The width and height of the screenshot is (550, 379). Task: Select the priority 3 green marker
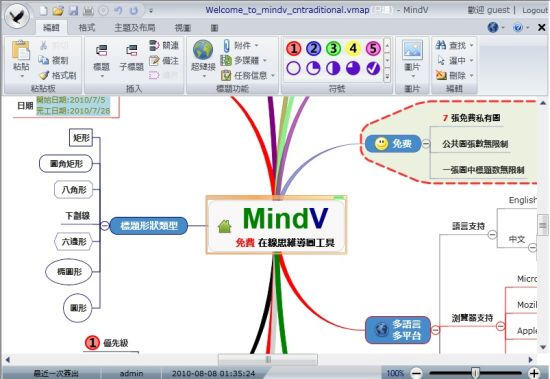[x=333, y=48]
